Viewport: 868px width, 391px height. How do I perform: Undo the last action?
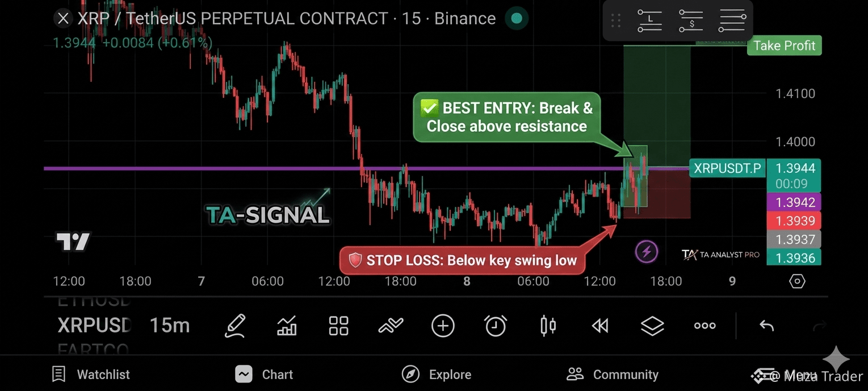click(x=766, y=326)
